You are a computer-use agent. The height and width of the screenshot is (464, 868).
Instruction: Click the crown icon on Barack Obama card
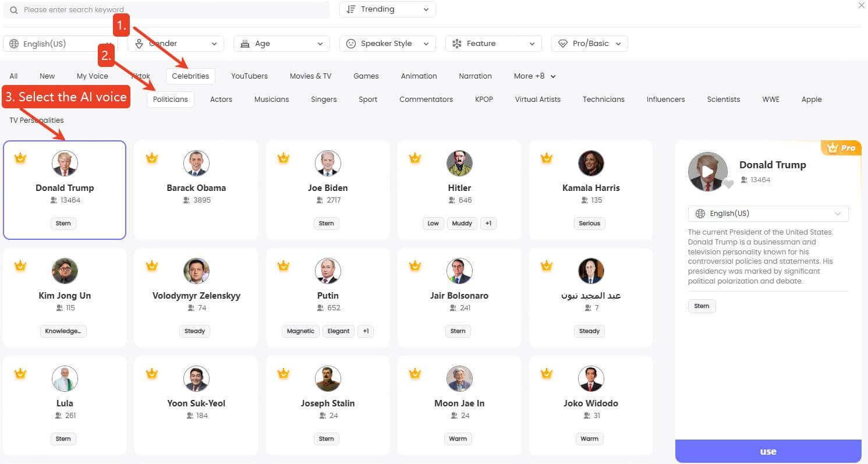tap(152, 158)
